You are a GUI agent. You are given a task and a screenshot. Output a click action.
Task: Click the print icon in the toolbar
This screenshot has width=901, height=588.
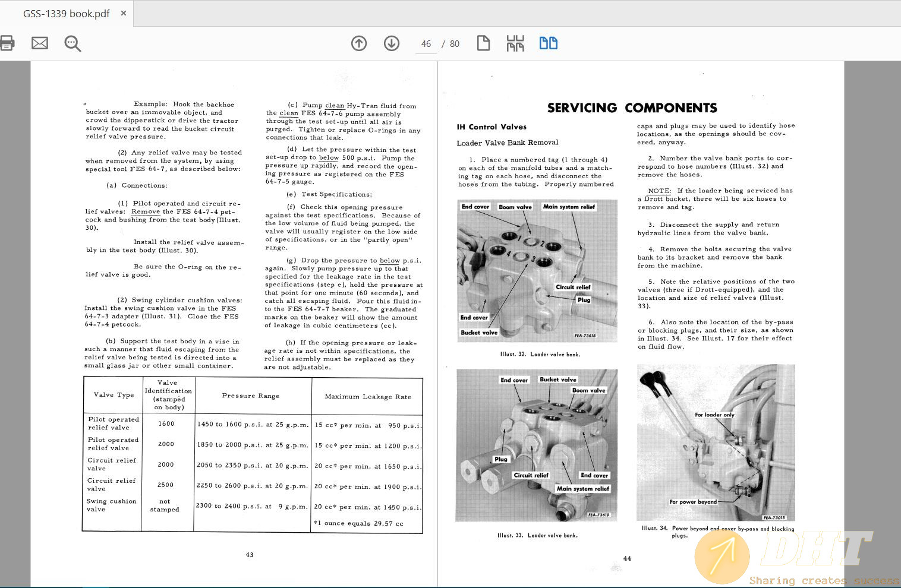[7, 43]
